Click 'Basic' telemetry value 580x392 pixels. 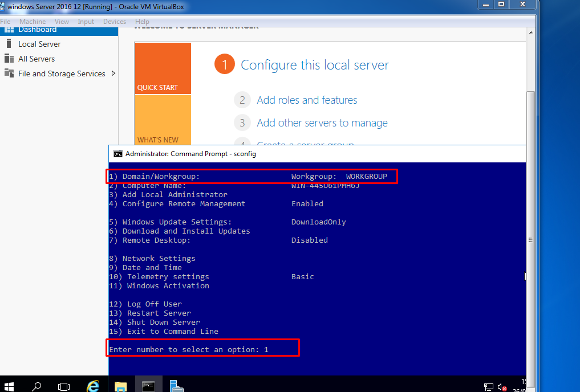pyautogui.click(x=303, y=277)
